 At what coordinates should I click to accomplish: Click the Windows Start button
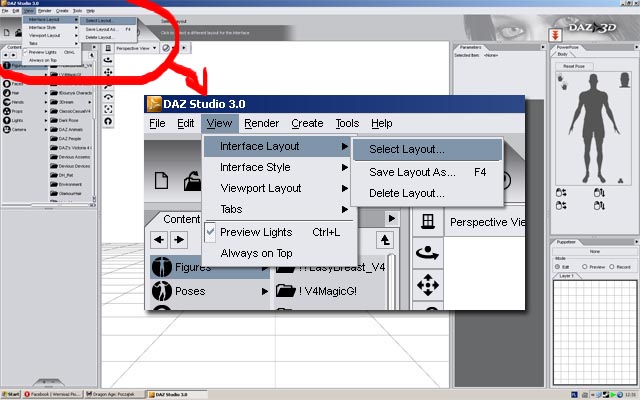[10, 394]
